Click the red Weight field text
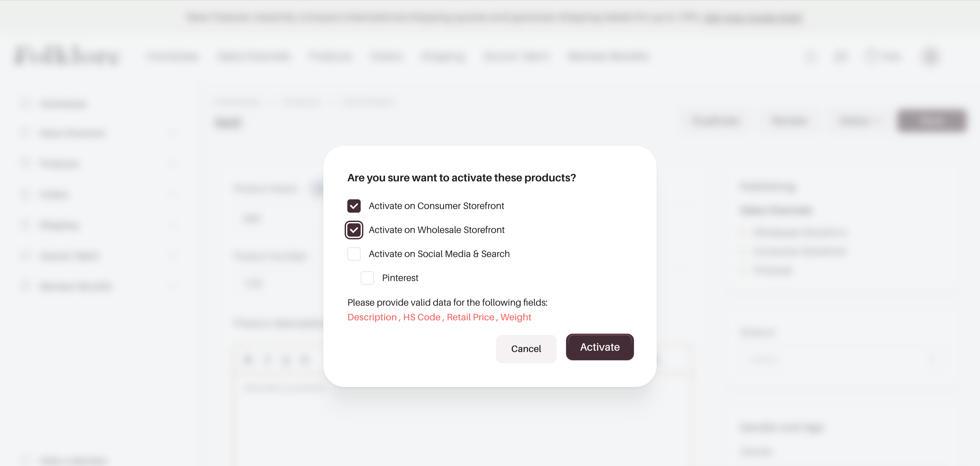This screenshot has width=980, height=466. (x=515, y=317)
